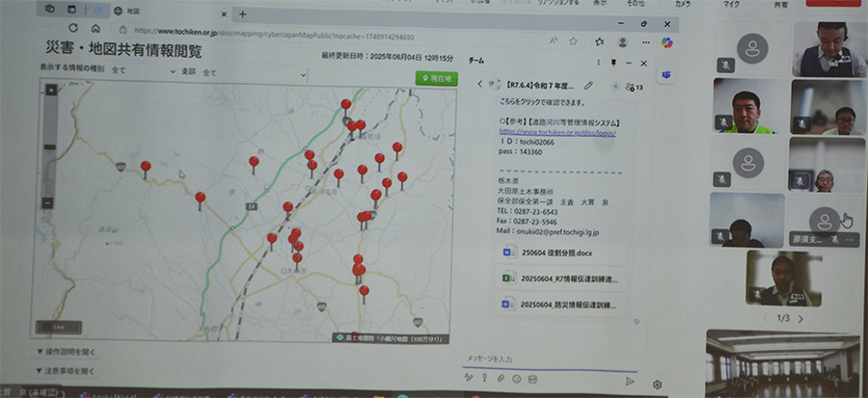The width and height of the screenshot is (868, 398).
Task: Open 250604 役割分担.docx attachment
Action: pos(560,252)
